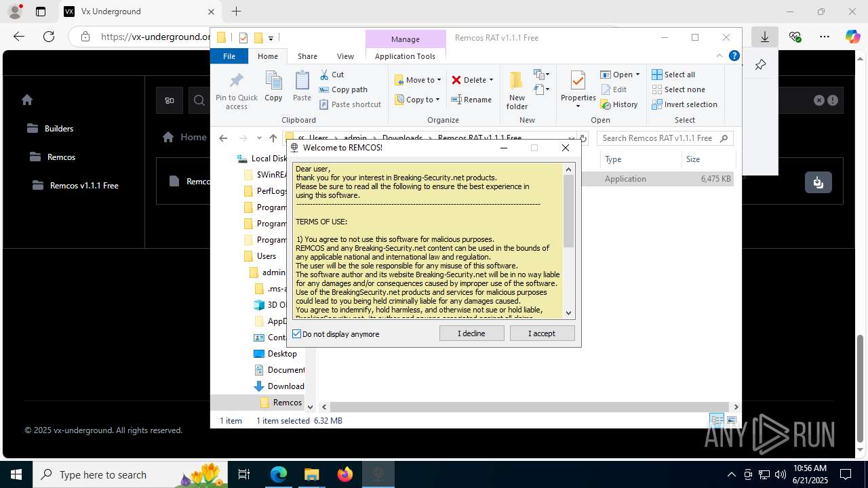The width and height of the screenshot is (868, 488).
Task: Open Windows Start menu
Action: coord(16,474)
